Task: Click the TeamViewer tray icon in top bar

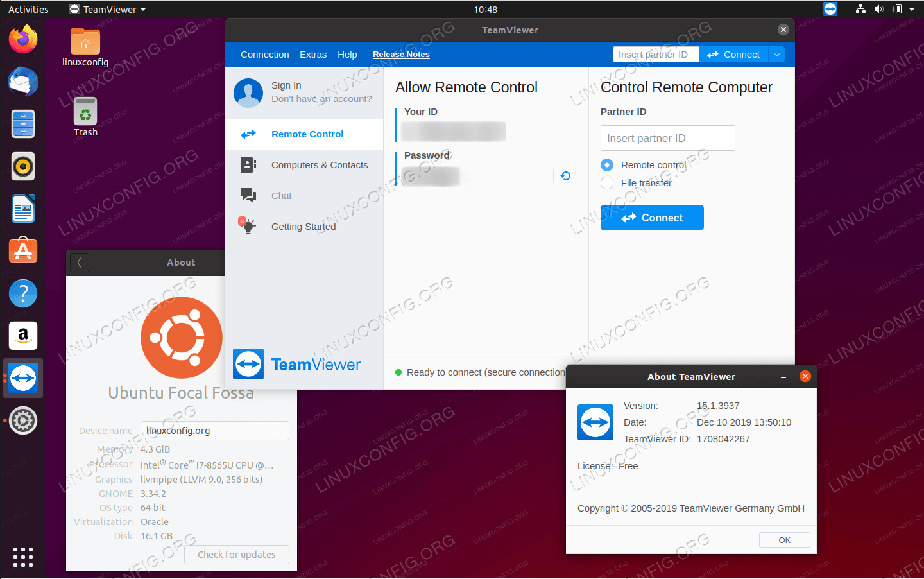Action: pos(830,9)
